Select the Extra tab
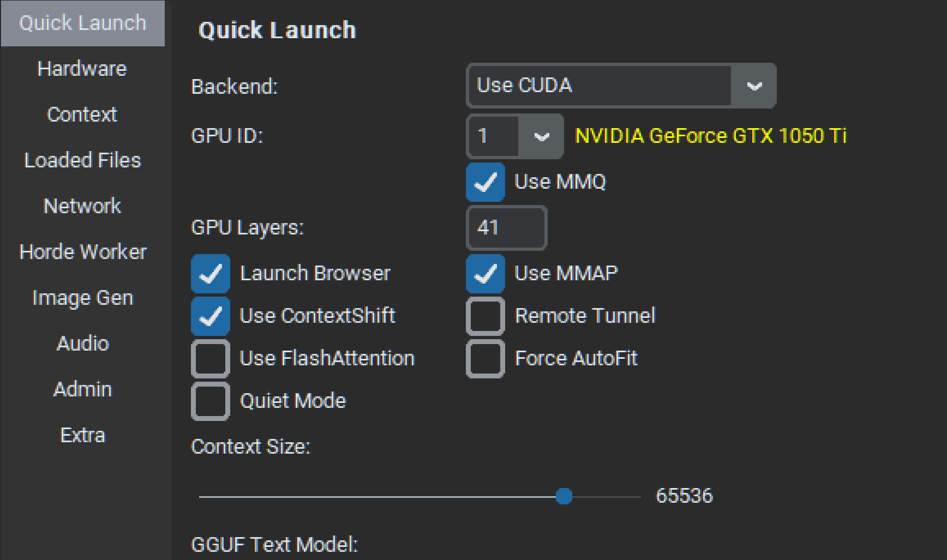The image size is (947, 560). coord(82,436)
